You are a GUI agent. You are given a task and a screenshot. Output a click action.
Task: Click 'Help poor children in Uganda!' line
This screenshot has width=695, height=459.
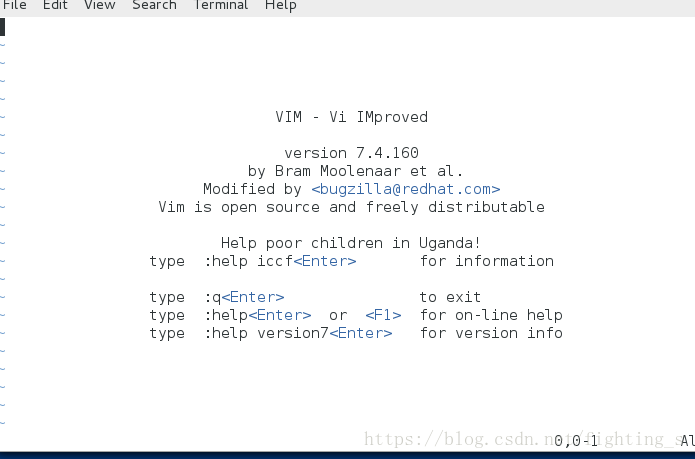click(351, 243)
